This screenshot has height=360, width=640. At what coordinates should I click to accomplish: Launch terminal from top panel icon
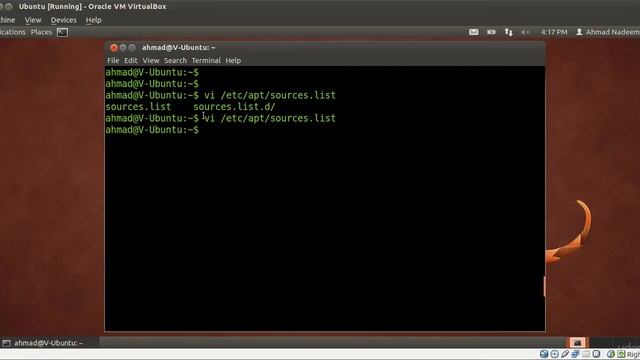point(62,32)
